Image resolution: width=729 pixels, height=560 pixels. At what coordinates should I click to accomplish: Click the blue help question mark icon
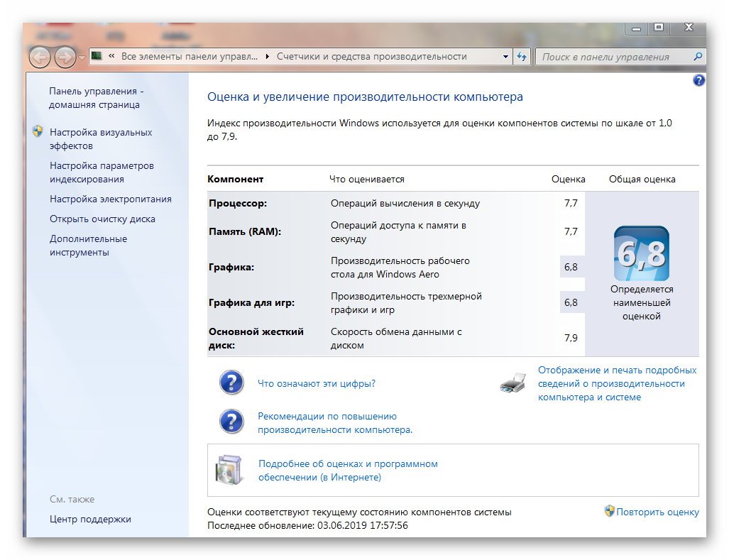tap(698, 81)
